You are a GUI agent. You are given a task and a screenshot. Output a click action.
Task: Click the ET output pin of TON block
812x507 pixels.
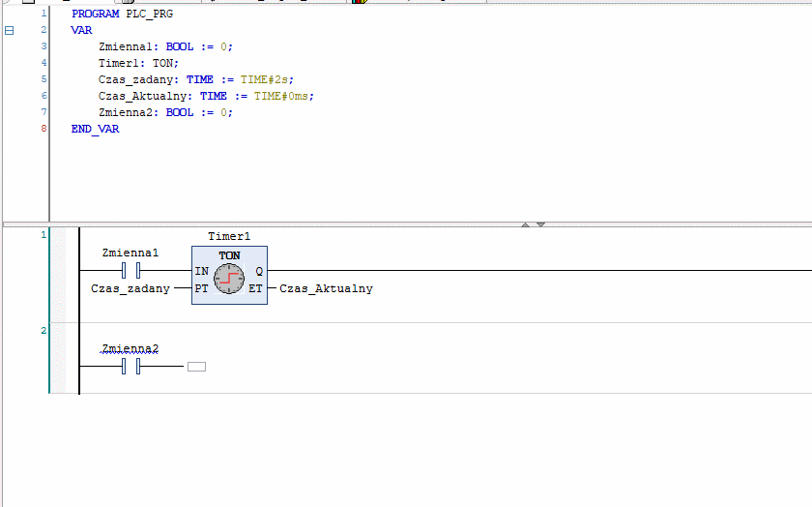[x=255, y=288]
